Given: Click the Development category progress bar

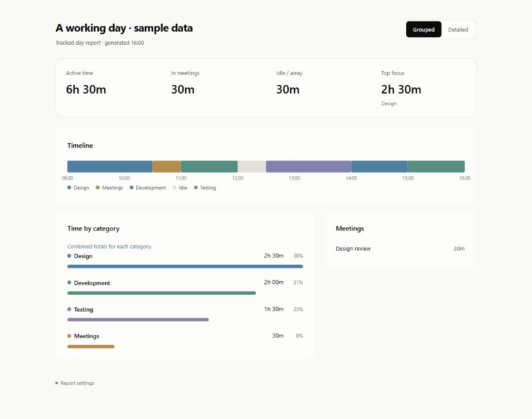Looking at the screenshot, I should click(x=162, y=293).
